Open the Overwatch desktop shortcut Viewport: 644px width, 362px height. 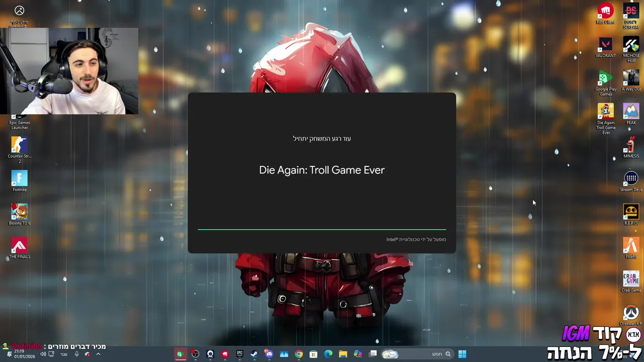point(631,315)
